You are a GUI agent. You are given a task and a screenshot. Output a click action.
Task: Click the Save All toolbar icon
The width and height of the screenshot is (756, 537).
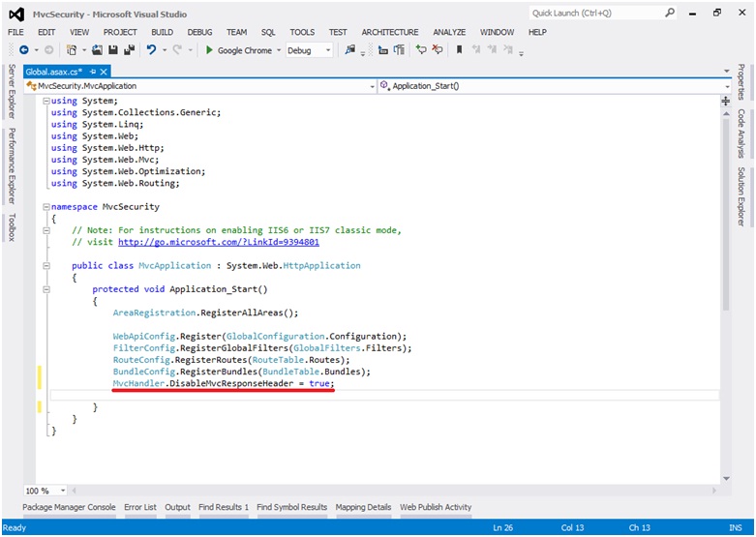click(x=129, y=50)
